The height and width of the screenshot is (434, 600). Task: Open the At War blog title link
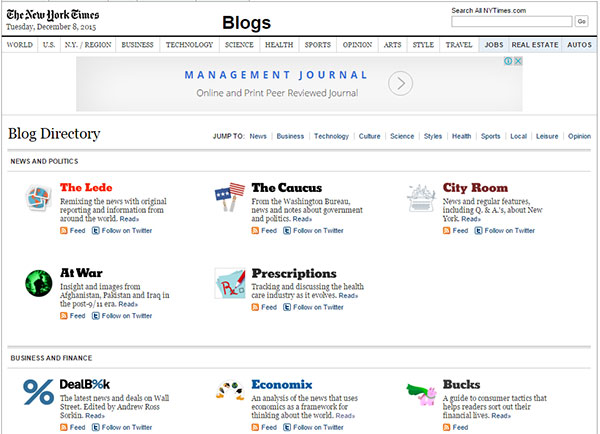pyautogui.click(x=80, y=273)
